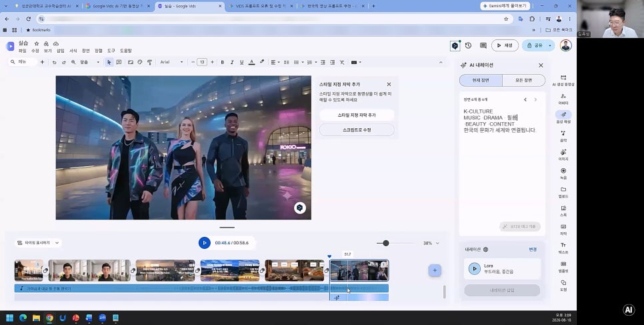Open the 타이밍 표시하기 dropdown
Image resolution: width=644 pixels, height=325 pixels.
click(x=38, y=243)
